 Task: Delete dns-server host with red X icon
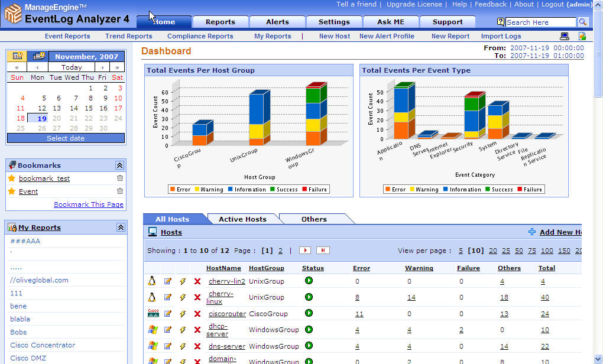point(197,346)
